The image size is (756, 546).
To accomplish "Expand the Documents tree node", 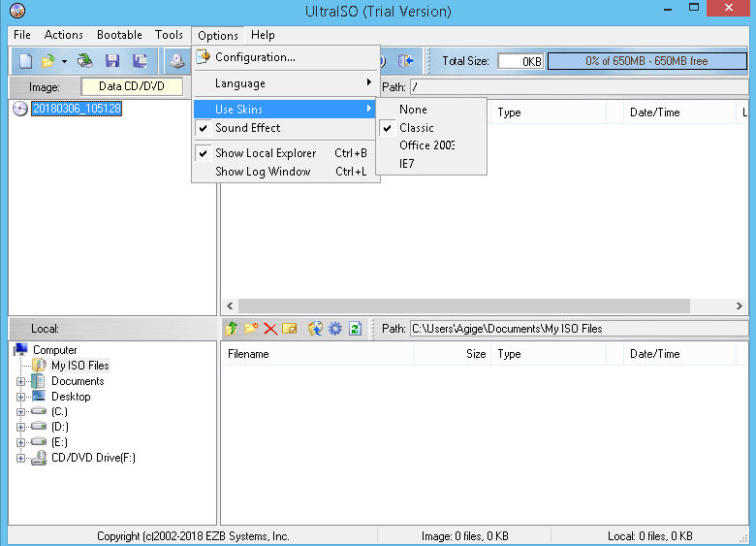I will click(20, 381).
